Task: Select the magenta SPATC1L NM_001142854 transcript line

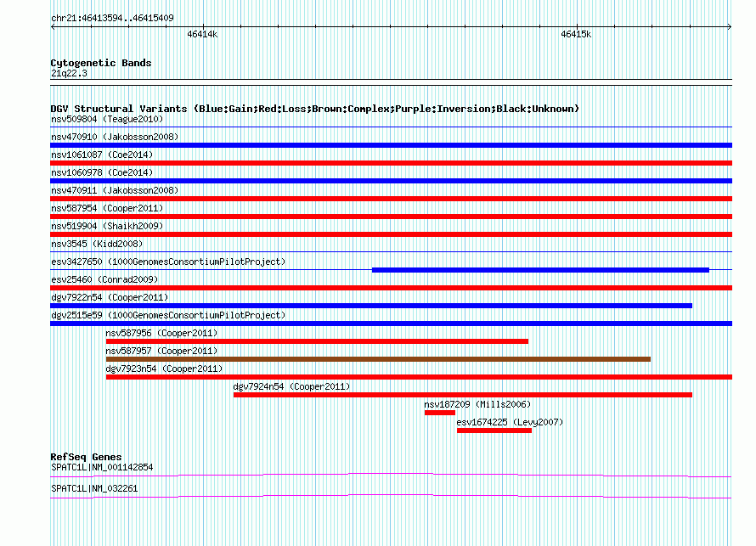Action: 391,476
